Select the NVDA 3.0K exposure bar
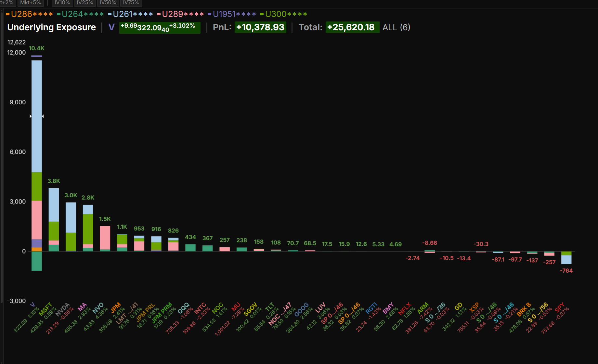This screenshot has height=364, width=598. (x=71, y=227)
